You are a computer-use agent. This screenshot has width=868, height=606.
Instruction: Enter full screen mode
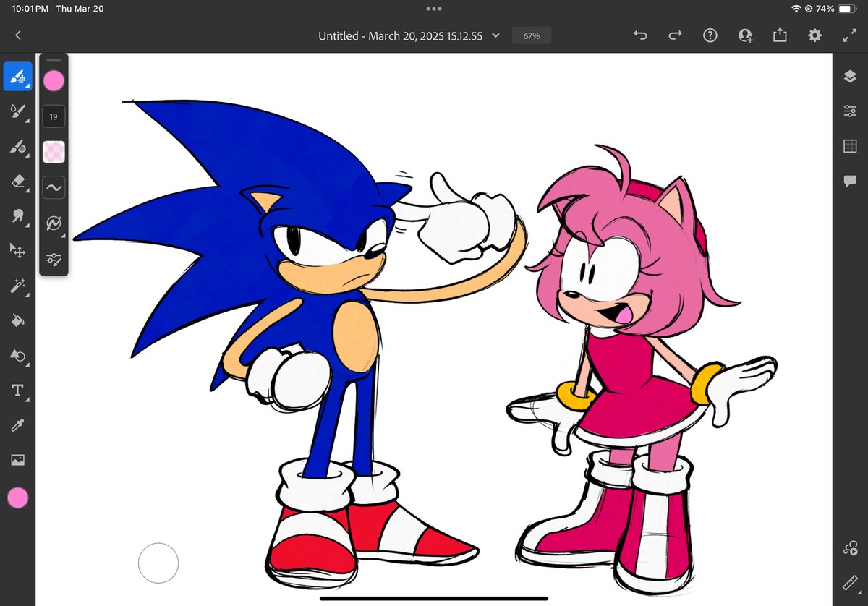pos(850,35)
